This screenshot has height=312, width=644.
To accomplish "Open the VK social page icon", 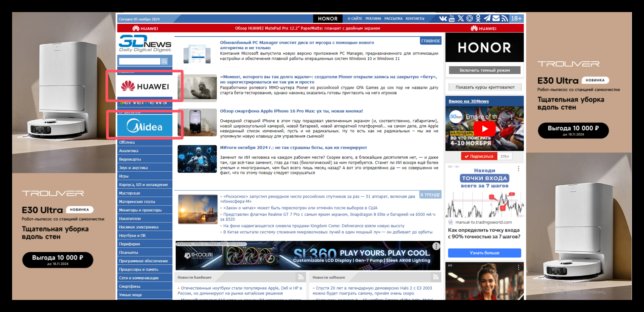I will point(443,18).
